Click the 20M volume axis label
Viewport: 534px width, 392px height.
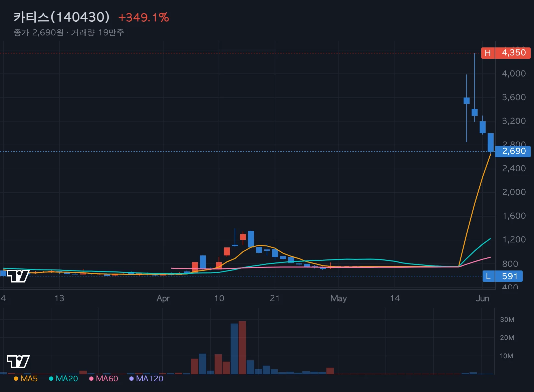[x=507, y=338]
